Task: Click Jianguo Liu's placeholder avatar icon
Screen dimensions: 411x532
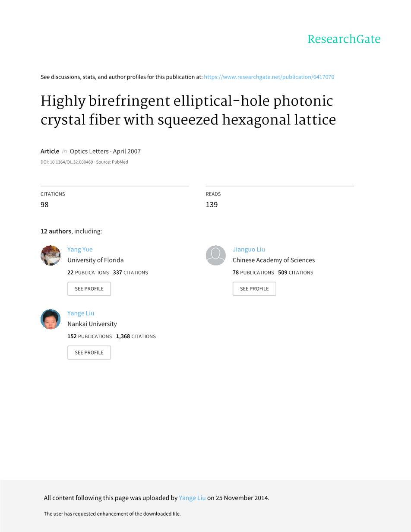Action: click(216, 255)
